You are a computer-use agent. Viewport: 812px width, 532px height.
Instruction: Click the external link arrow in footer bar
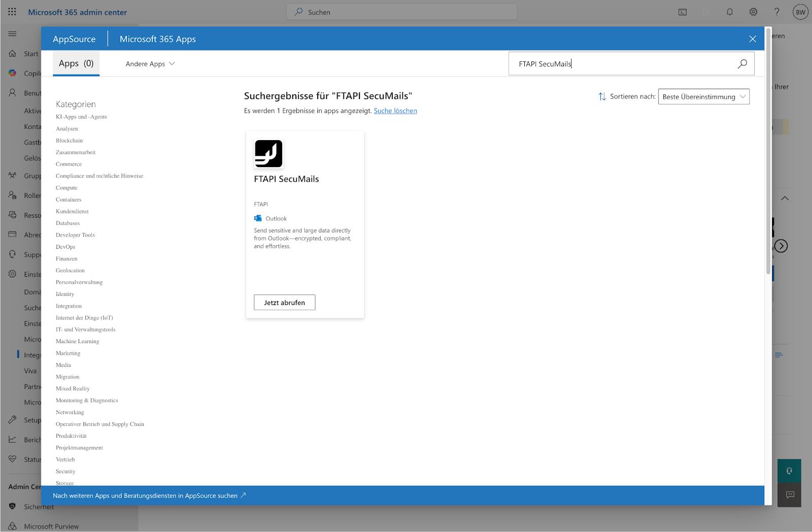243,495
